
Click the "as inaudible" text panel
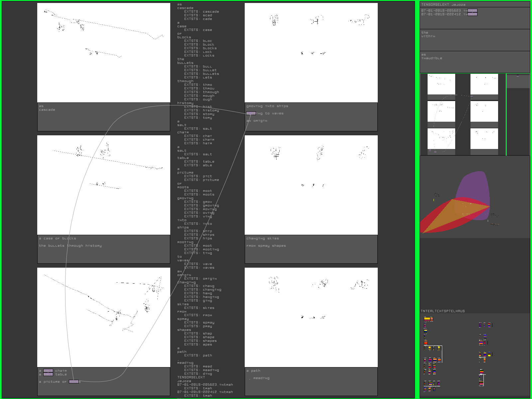pyautogui.click(x=475, y=62)
